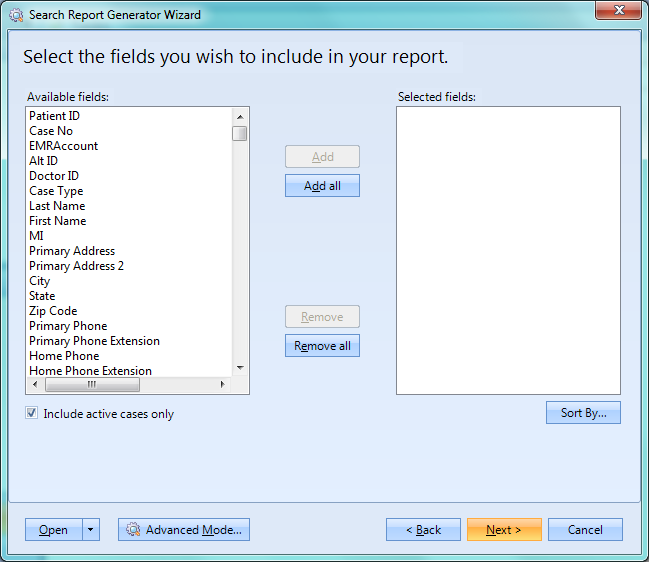Expand the Open button dropdown arrow
649x562 pixels.
pos(91,530)
